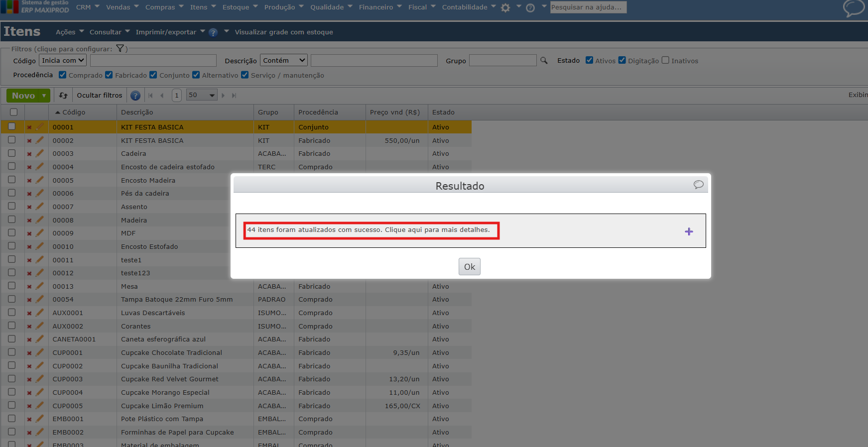Toggle the Alternativo origin filter
The width and height of the screenshot is (868, 447).
(x=196, y=75)
